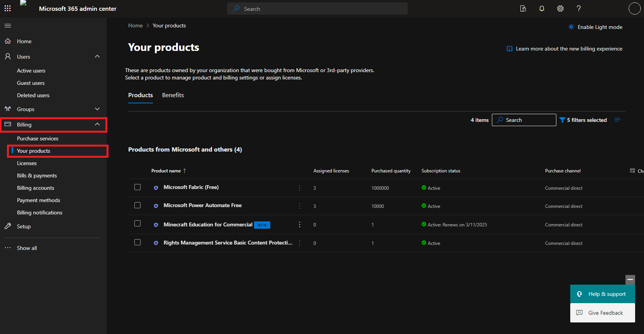Image resolution: width=644 pixels, height=334 pixels.
Task: Click the sun icon for light mode
Action: click(x=571, y=27)
